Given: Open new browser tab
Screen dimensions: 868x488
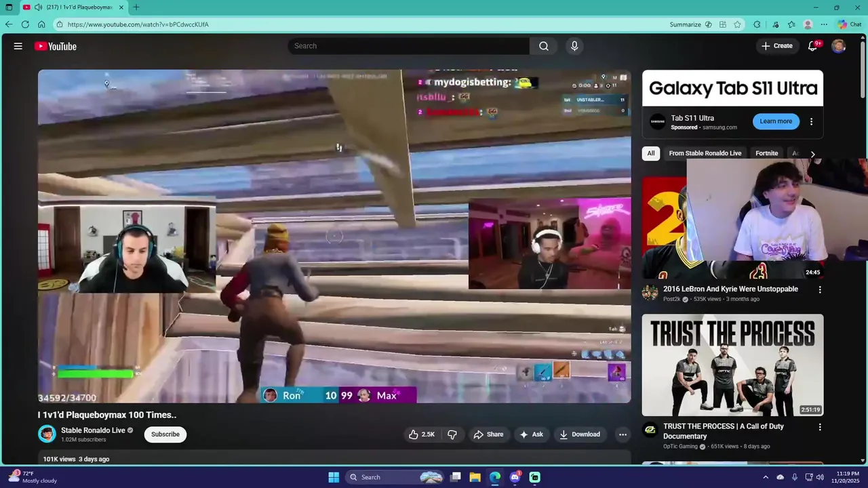Looking at the screenshot, I should [136, 7].
